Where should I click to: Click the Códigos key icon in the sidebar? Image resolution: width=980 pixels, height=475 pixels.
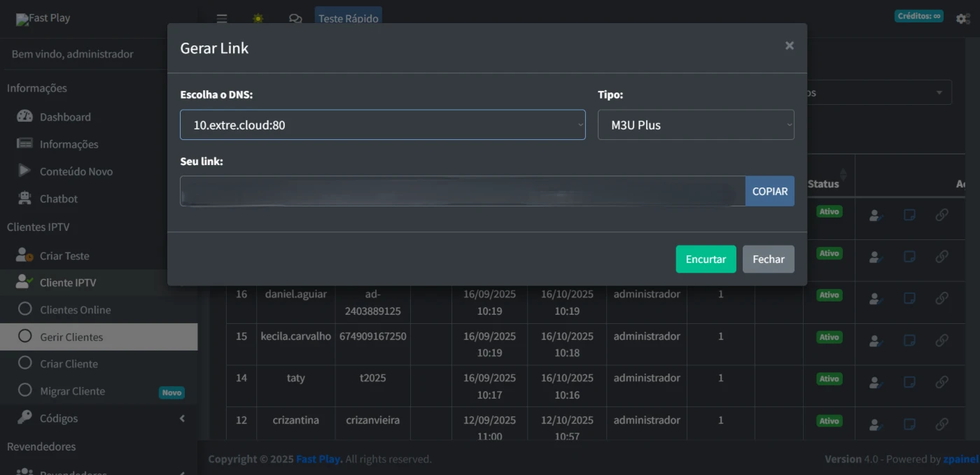coord(24,418)
